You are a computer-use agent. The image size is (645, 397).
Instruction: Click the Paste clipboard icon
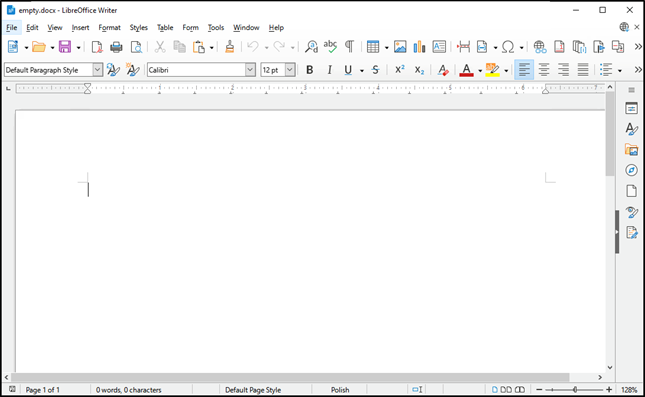pos(199,47)
